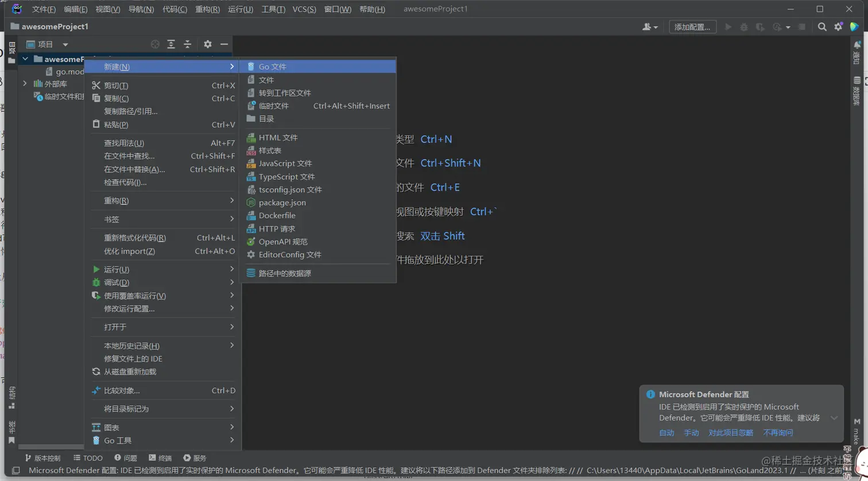This screenshot has width=868, height=481.
Task: Open the 数据库 tool window on right edge
Action: click(x=857, y=91)
